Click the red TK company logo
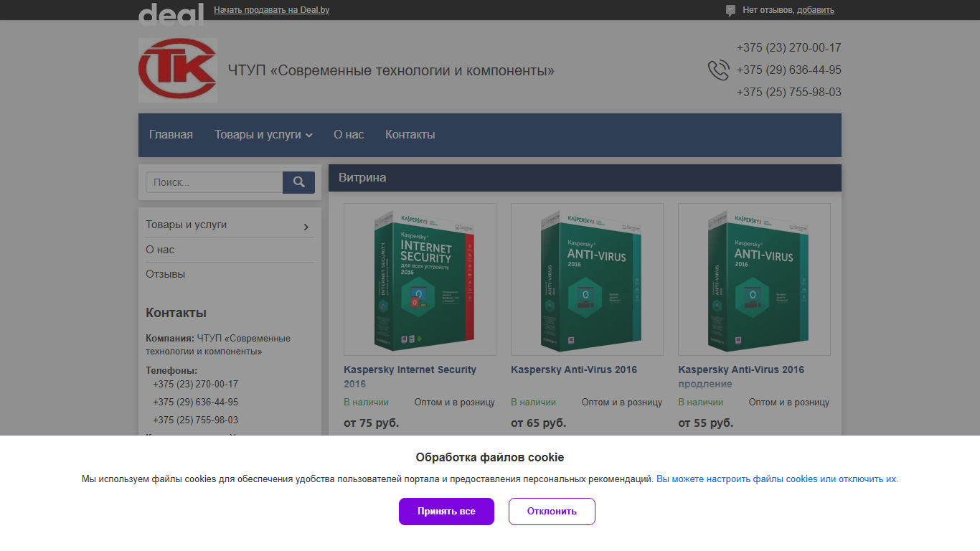The width and height of the screenshot is (980, 551). 178,70
